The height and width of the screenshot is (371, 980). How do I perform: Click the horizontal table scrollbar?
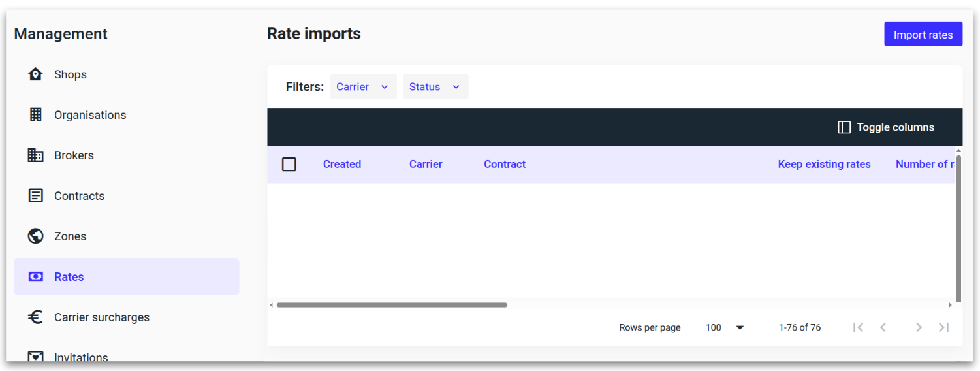click(x=392, y=305)
